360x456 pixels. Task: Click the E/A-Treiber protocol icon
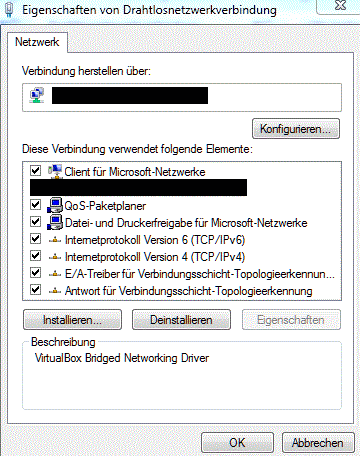click(55, 274)
